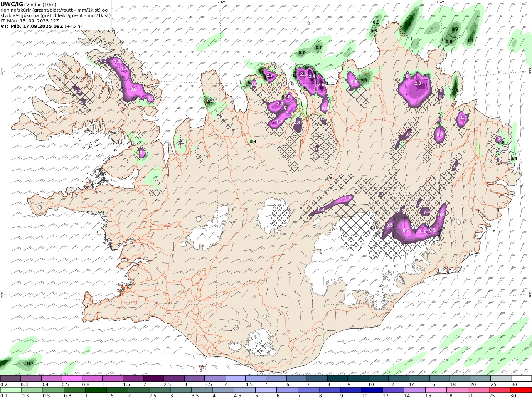Click the "rigning/skúrir" legend description line
The height and width of the screenshot is (399, 532).
click(55, 10)
